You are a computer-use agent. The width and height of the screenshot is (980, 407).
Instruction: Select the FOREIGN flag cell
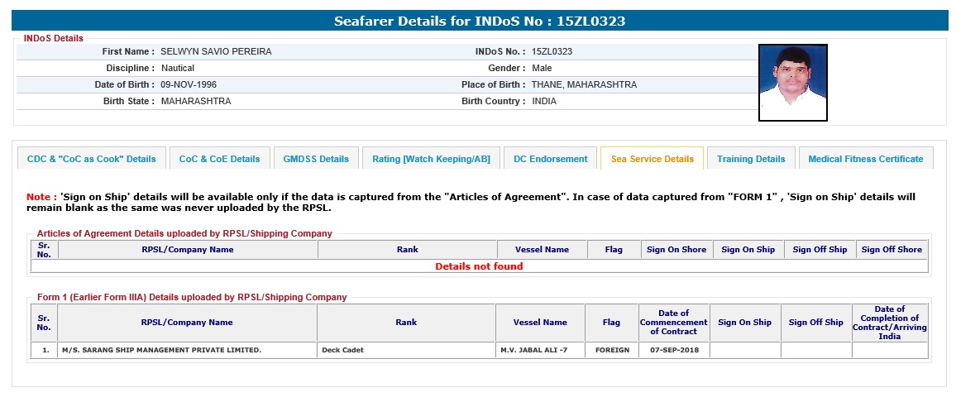pyautogui.click(x=611, y=350)
